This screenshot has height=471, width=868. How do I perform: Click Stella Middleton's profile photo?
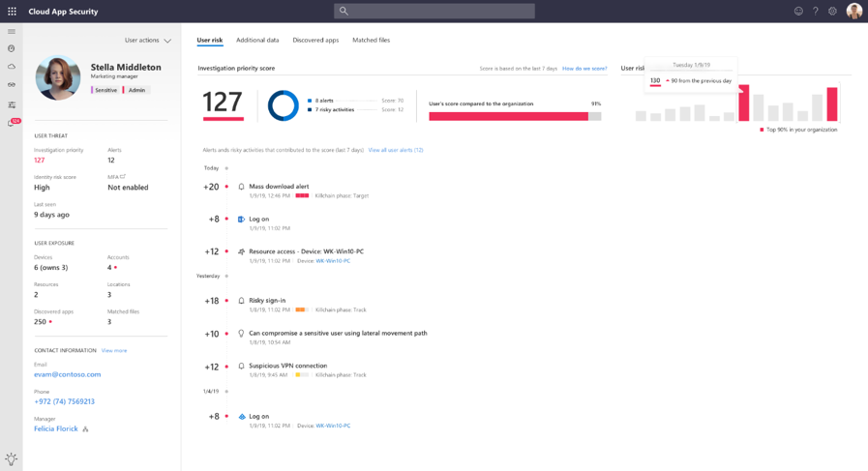(58, 77)
